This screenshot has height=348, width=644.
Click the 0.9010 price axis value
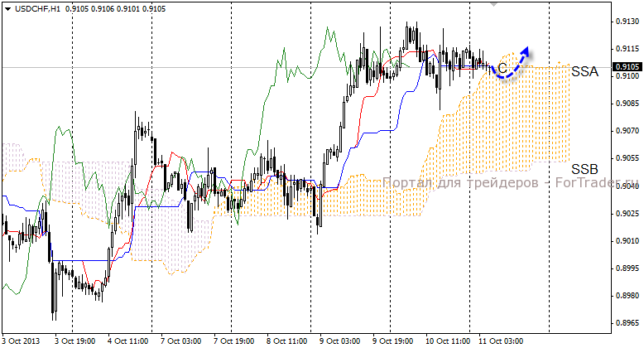[x=627, y=240]
